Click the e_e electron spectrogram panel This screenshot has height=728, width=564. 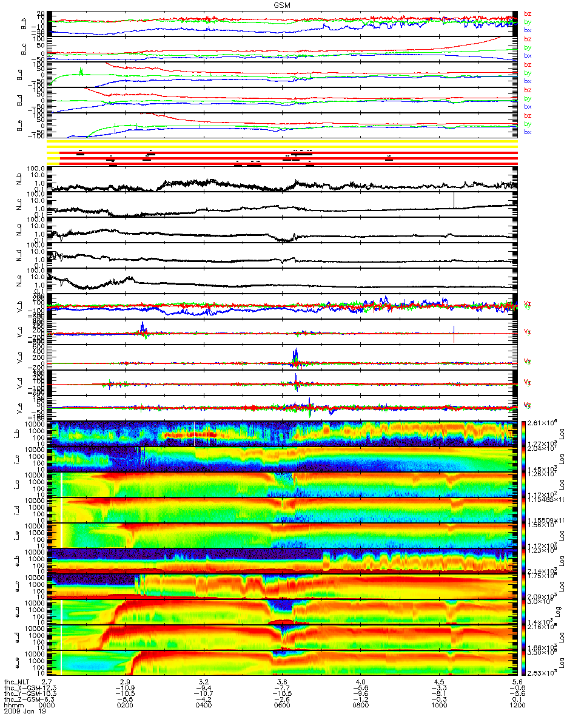pos(283,663)
